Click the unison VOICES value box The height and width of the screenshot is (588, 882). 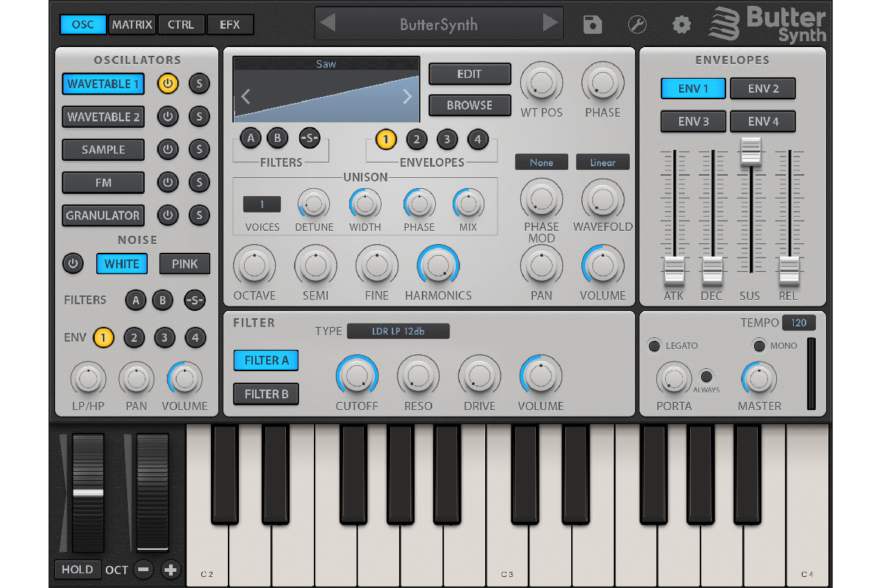(262, 204)
